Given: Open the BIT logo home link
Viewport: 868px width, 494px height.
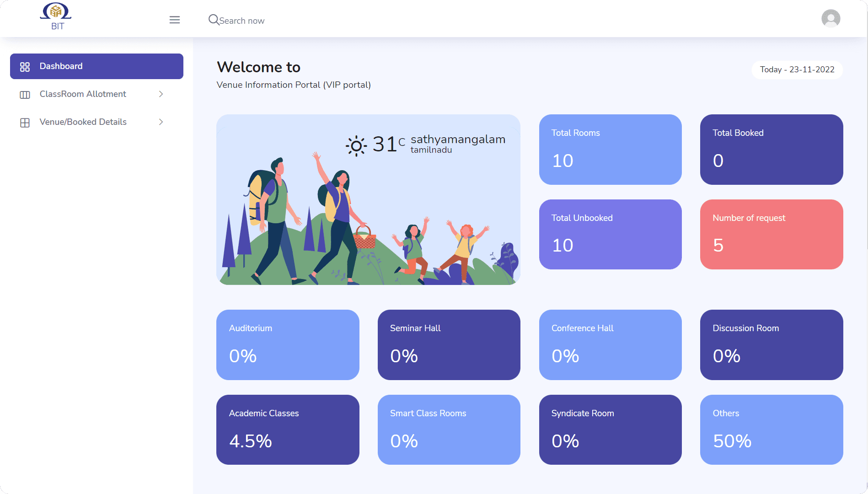Looking at the screenshot, I should click(56, 17).
